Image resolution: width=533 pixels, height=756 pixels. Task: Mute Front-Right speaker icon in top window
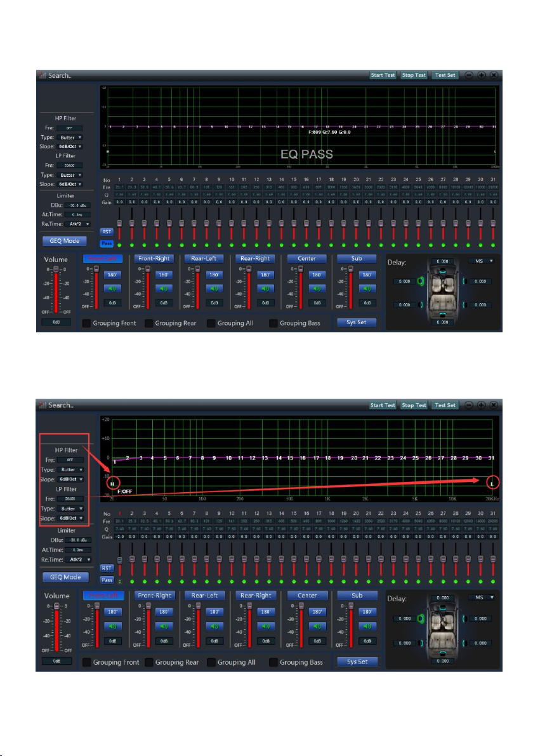click(x=164, y=289)
